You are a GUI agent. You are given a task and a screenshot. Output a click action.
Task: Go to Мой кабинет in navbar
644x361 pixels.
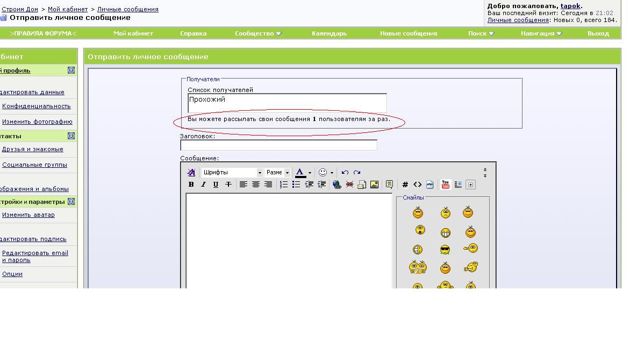(x=133, y=33)
